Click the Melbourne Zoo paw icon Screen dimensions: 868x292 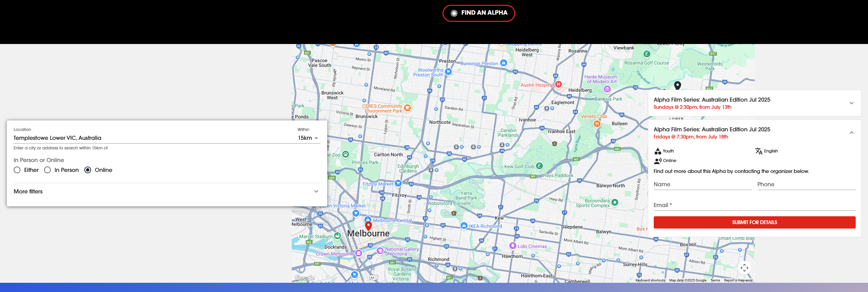(x=346, y=155)
